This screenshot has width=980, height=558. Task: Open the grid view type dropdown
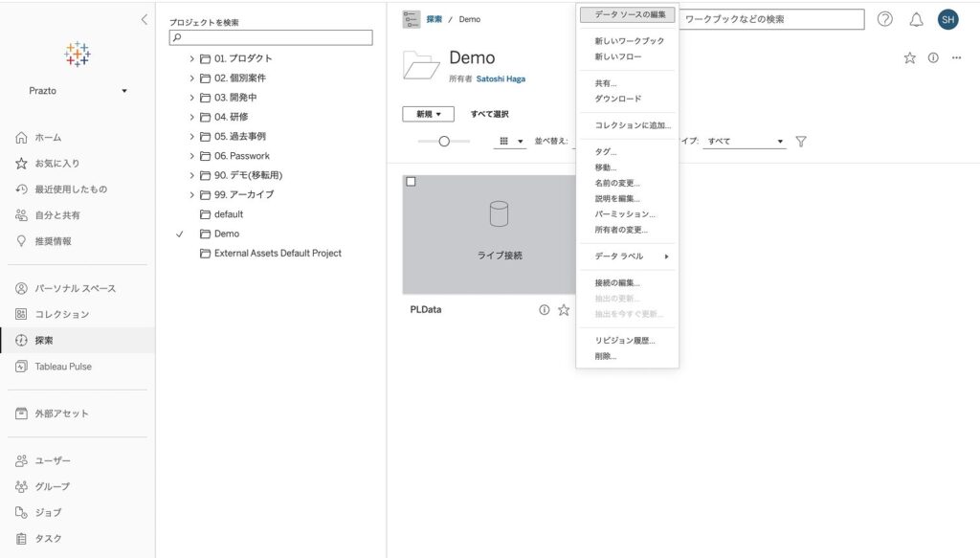pos(510,142)
